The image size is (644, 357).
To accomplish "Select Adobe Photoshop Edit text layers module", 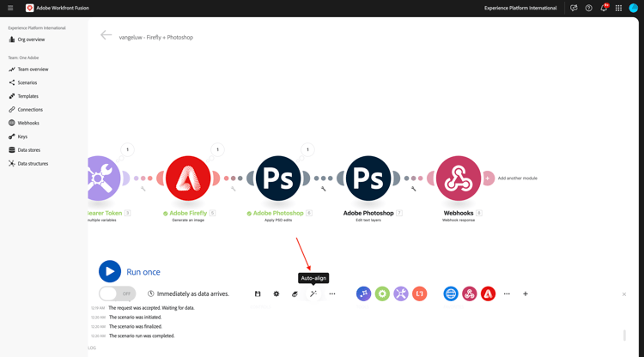I will (368, 178).
